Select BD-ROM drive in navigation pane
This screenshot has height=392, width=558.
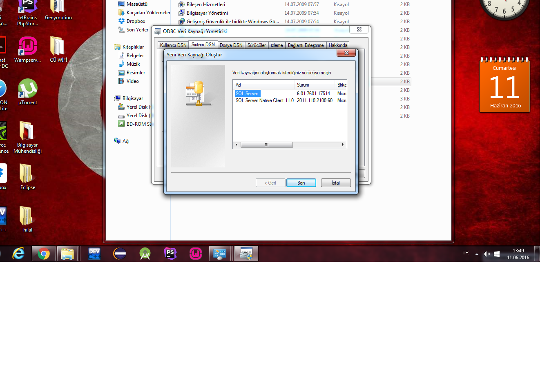135,124
